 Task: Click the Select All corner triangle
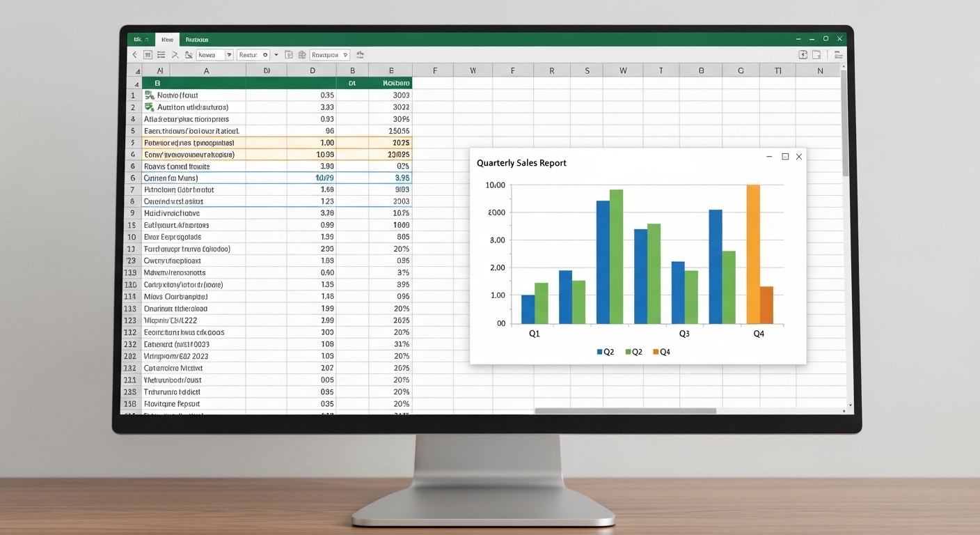tap(136, 71)
